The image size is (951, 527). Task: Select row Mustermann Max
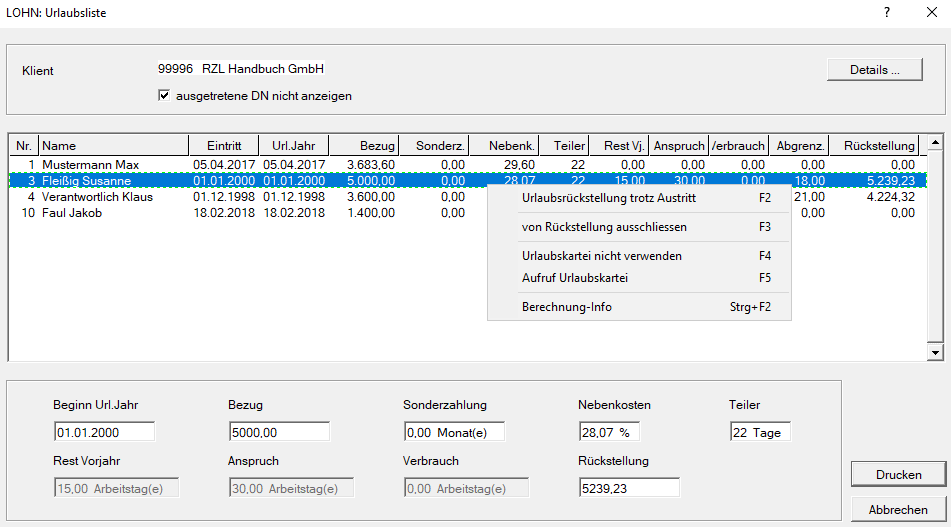click(90, 164)
